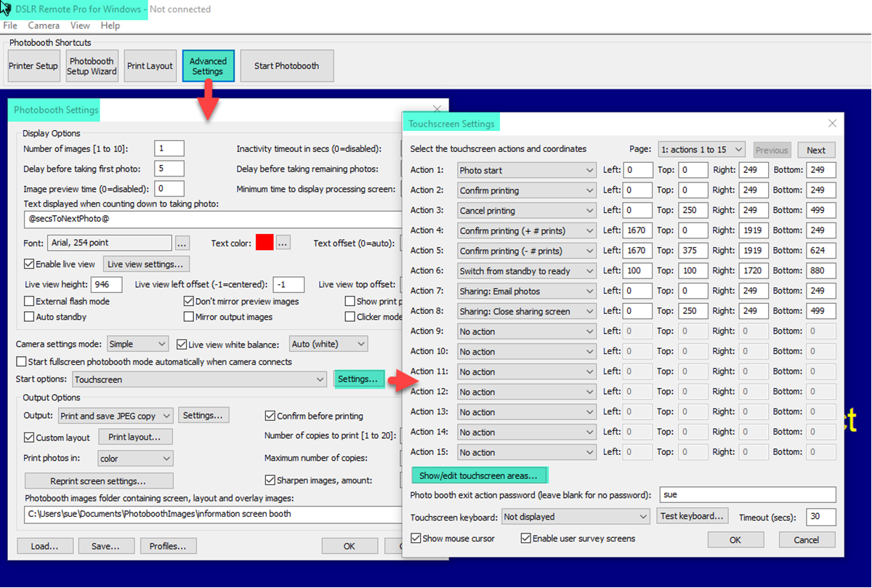Open Reprint screen settings

[99, 481]
